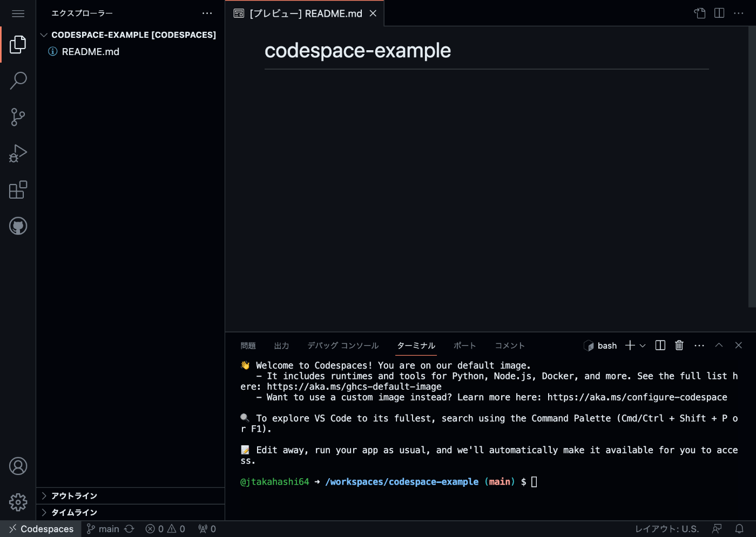Screen dimensions: 756x537
Task: Select the [プレビュー] README.md editor tab
Action: tap(305, 13)
